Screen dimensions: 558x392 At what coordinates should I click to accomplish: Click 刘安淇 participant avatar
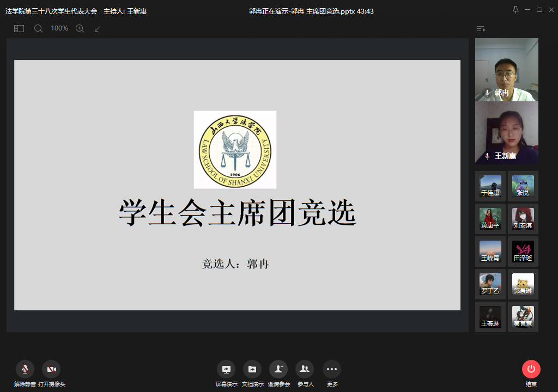[x=523, y=219]
